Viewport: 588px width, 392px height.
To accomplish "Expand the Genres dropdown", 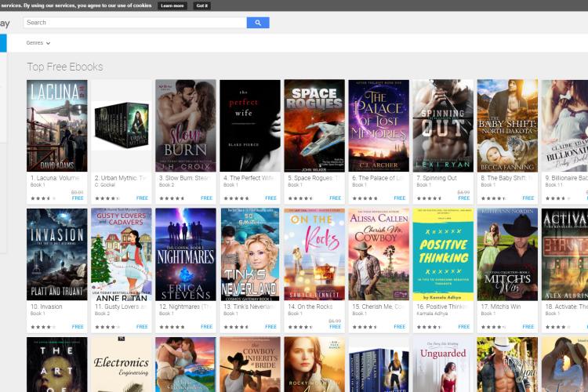I will pyautogui.click(x=38, y=43).
